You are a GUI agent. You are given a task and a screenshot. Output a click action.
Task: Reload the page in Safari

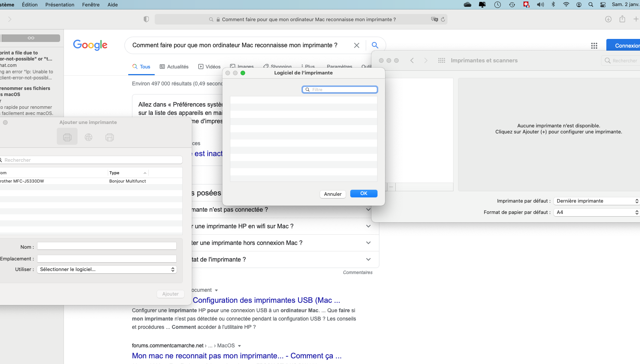[x=443, y=19]
